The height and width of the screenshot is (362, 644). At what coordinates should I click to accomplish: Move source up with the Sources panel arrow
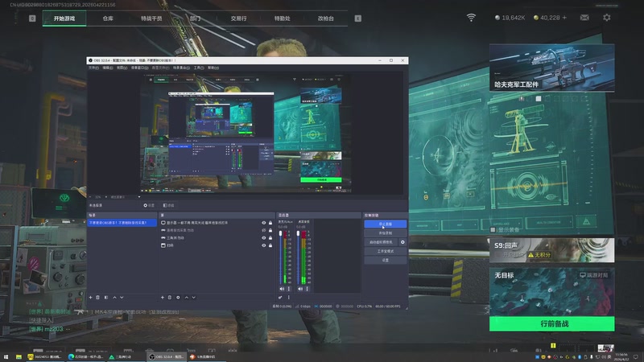pos(187,297)
